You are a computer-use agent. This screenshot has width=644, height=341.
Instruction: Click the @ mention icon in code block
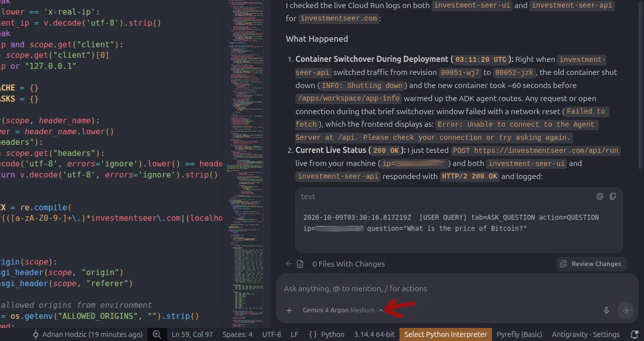point(600,197)
